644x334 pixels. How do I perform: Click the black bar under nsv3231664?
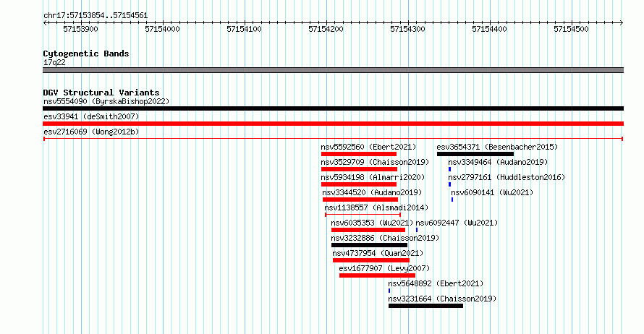pyautogui.click(x=426, y=306)
